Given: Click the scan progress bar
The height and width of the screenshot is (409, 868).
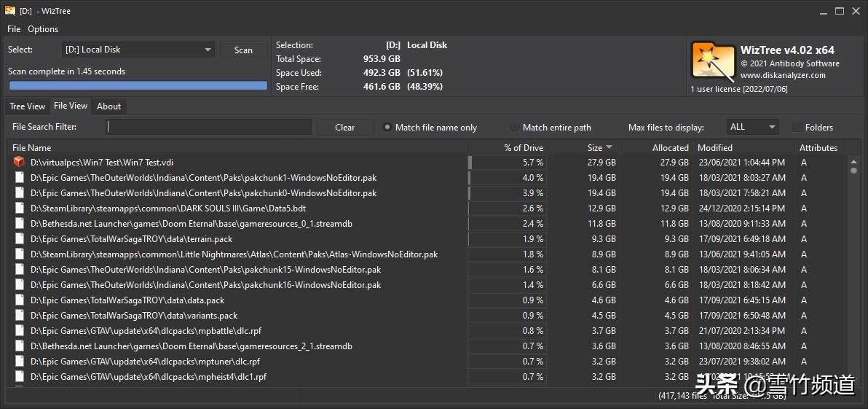Looking at the screenshot, I should [138, 85].
